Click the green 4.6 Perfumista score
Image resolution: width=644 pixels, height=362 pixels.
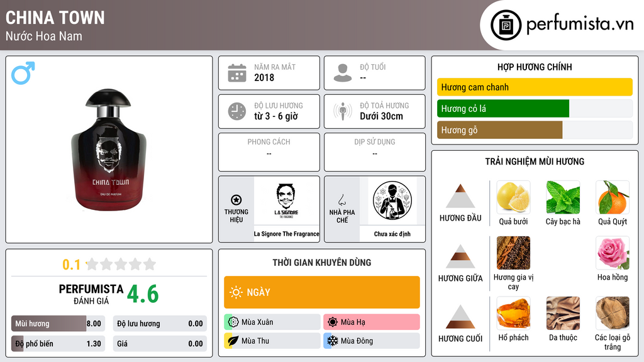(x=143, y=294)
